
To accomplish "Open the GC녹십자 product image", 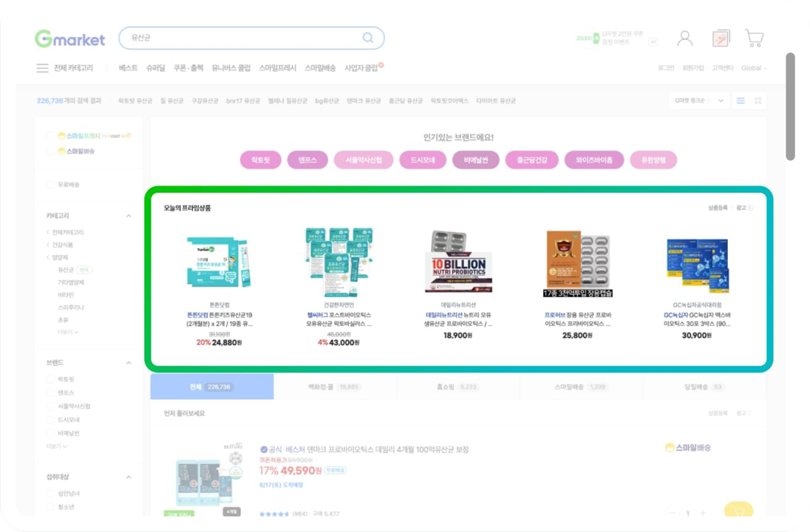I will point(697,265).
